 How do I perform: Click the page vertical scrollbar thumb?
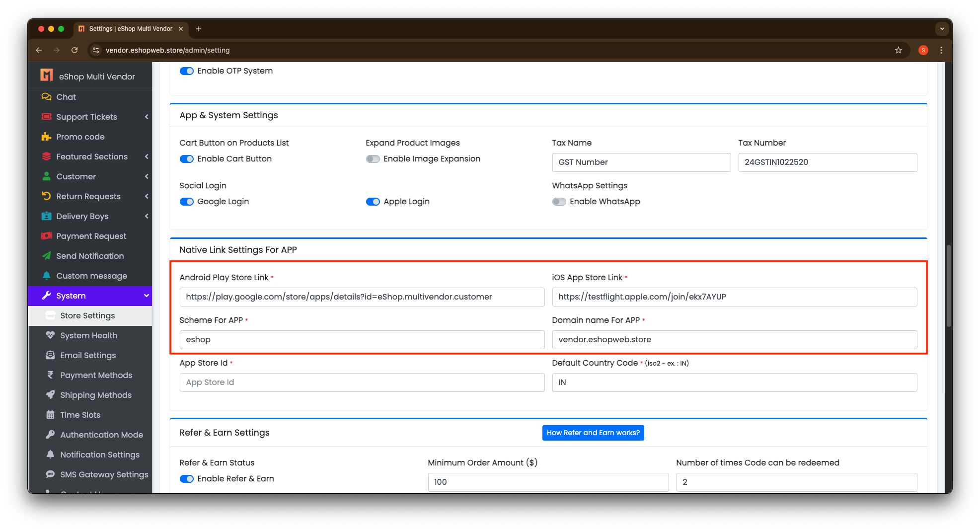coord(949,286)
